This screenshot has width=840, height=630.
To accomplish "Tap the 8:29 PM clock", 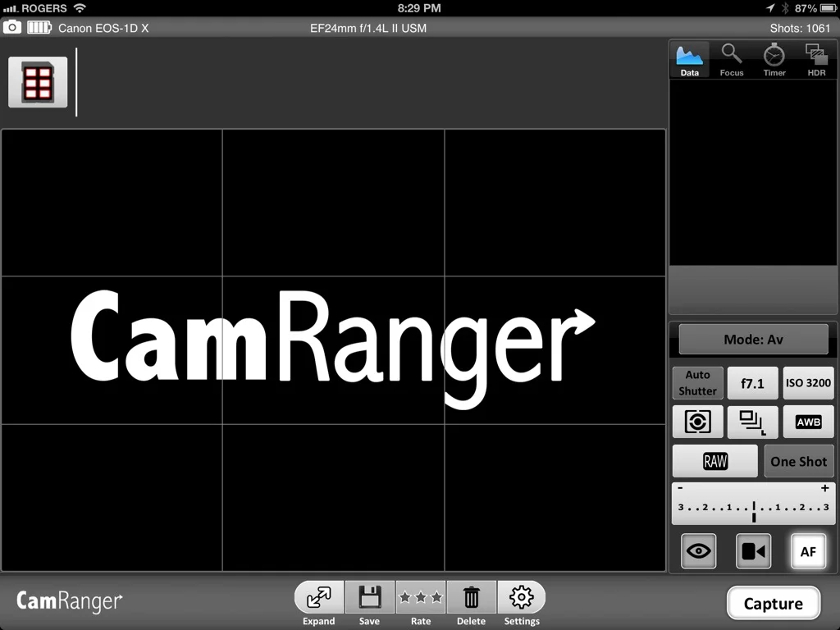I will coord(419,8).
